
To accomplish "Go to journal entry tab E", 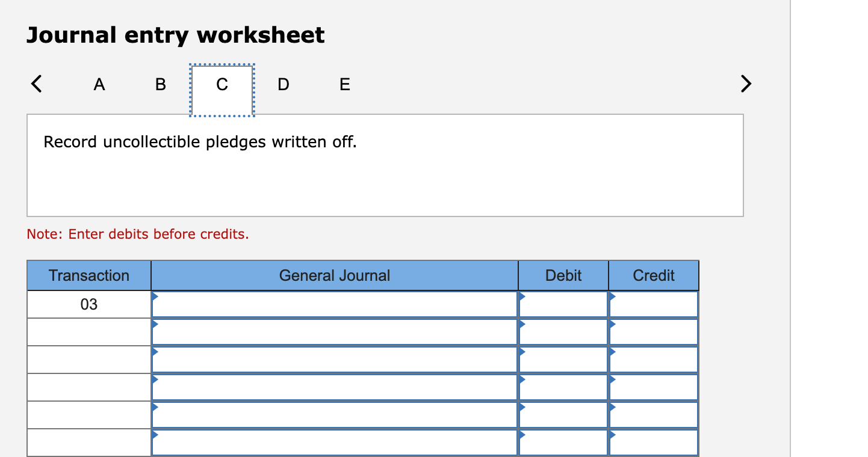I will pyautogui.click(x=345, y=85).
